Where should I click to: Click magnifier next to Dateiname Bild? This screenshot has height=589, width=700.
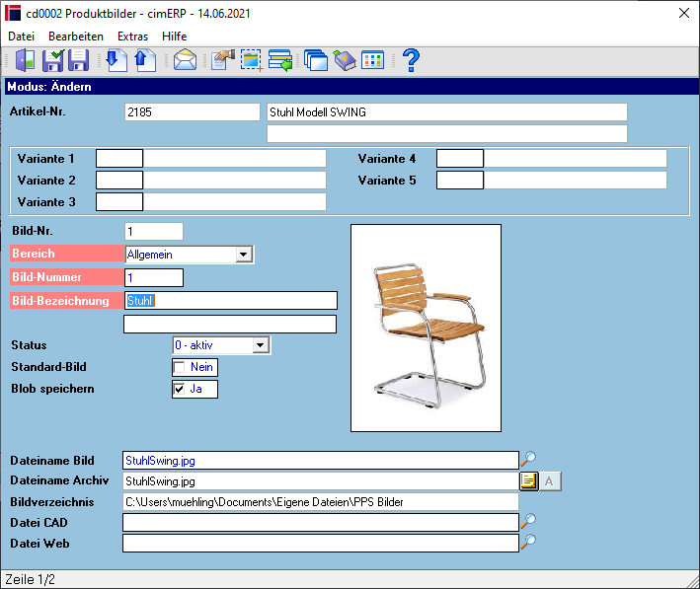pos(528,458)
